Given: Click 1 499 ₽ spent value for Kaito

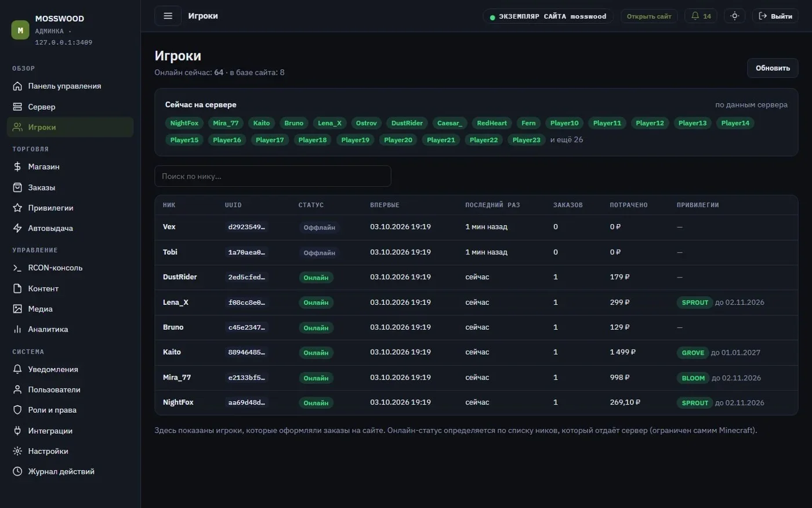Looking at the screenshot, I should (x=623, y=352).
